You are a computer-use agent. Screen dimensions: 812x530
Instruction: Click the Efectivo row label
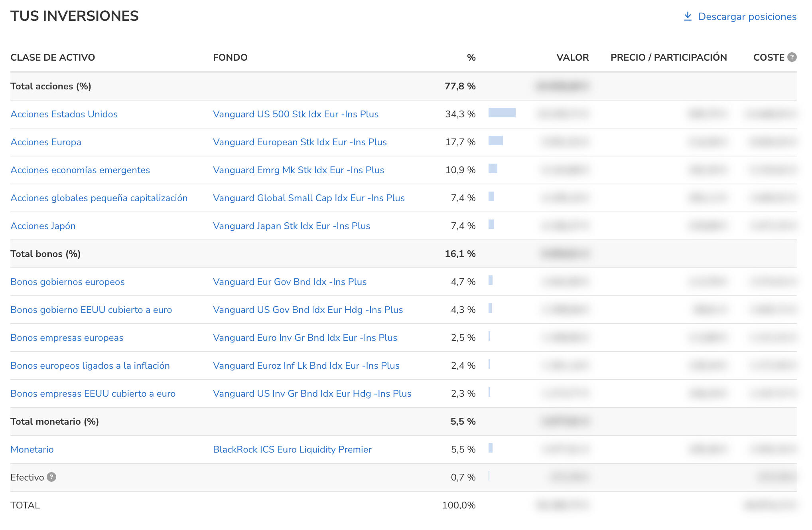click(x=27, y=477)
